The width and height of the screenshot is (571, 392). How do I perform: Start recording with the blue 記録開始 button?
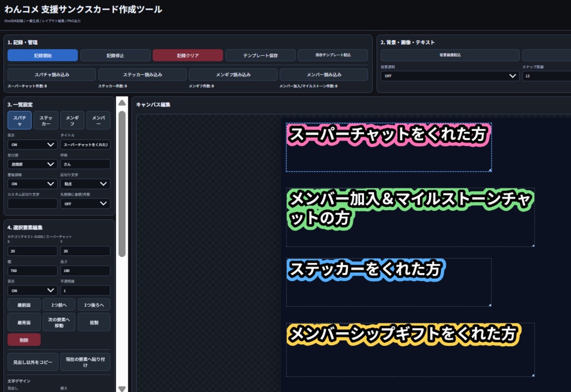(42, 55)
